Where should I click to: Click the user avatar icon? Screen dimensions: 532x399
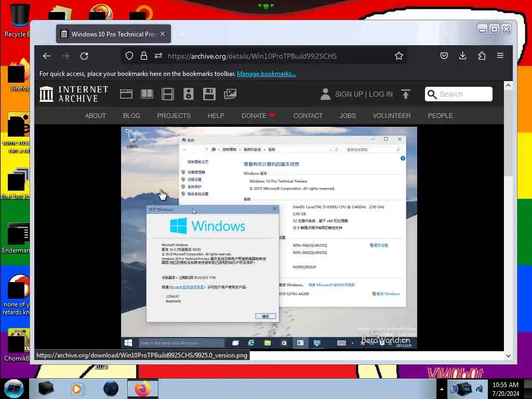pyautogui.click(x=325, y=94)
